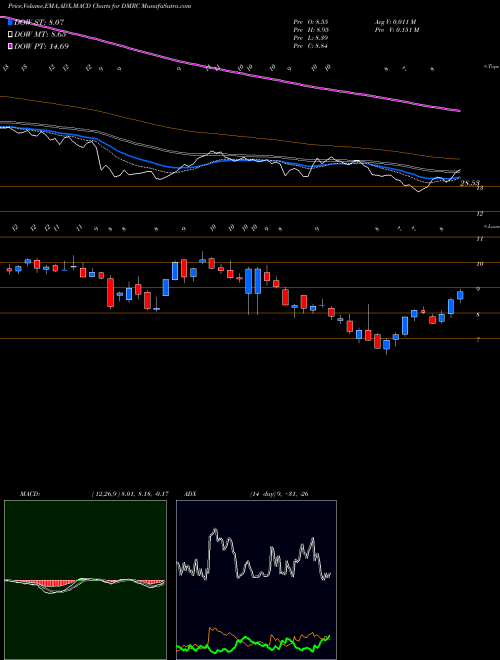The height and width of the screenshot is (660, 500).
Task: Click the chart title mentioning MunafaSutra.com
Action: 99,6
